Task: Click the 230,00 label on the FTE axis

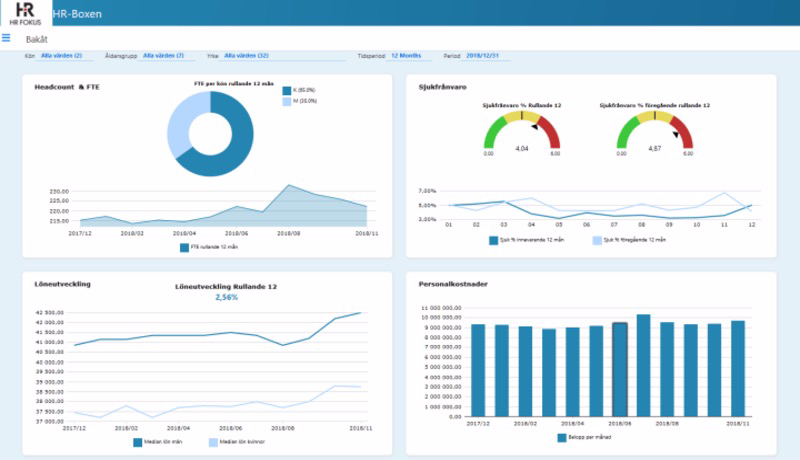Action: click(x=59, y=192)
